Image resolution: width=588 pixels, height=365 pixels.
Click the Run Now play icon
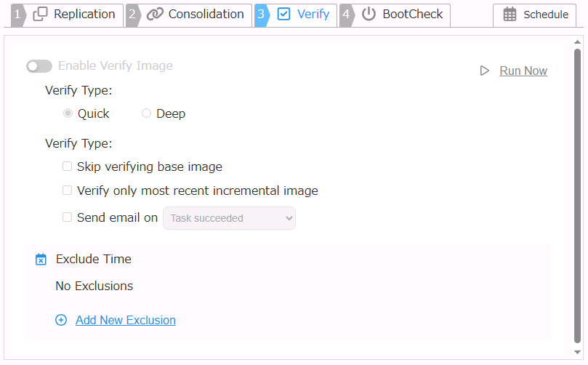[485, 71]
